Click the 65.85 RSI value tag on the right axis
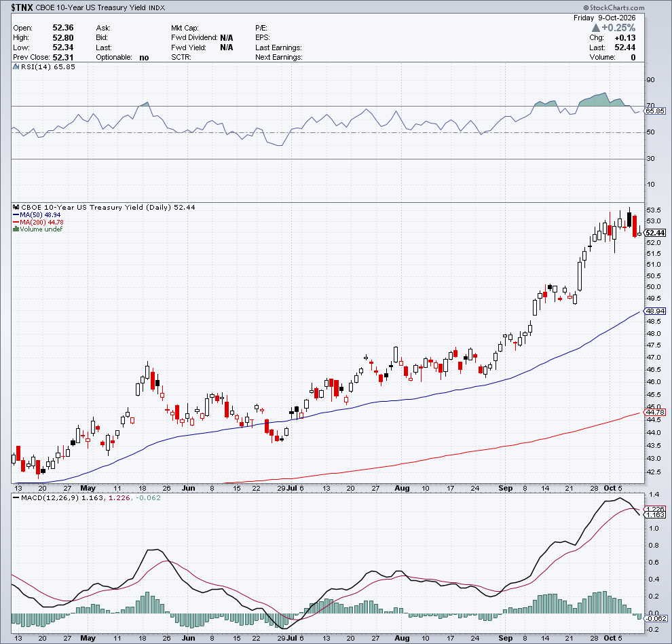This screenshot has height=644, width=672. tap(655, 111)
